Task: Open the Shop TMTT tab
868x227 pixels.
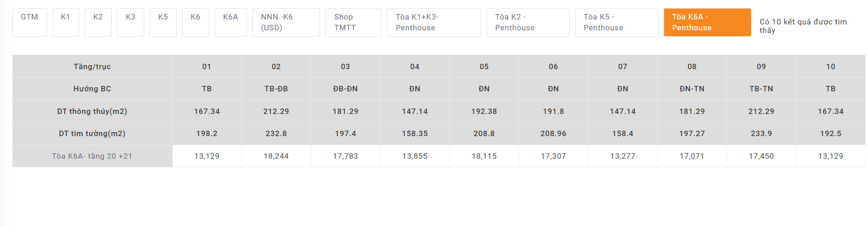Action: pyautogui.click(x=353, y=22)
